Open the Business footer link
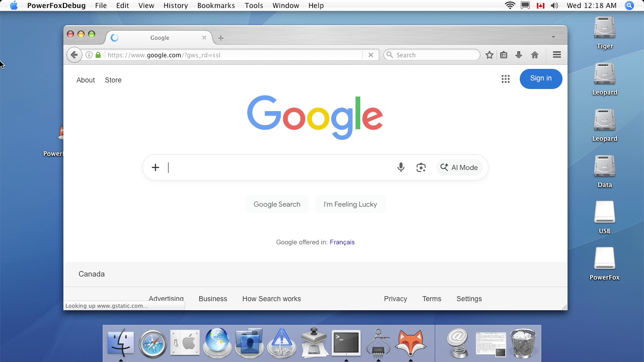Image resolution: width=644 pixels, height=362 pixels. (x=213, y=299)
